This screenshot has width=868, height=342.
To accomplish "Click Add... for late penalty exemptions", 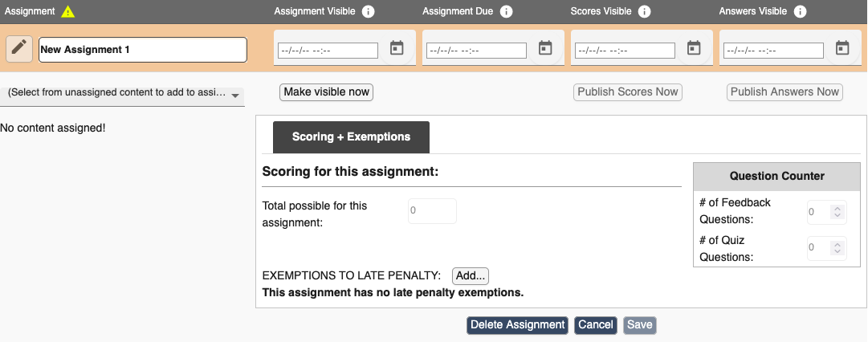I will (471, 275).
